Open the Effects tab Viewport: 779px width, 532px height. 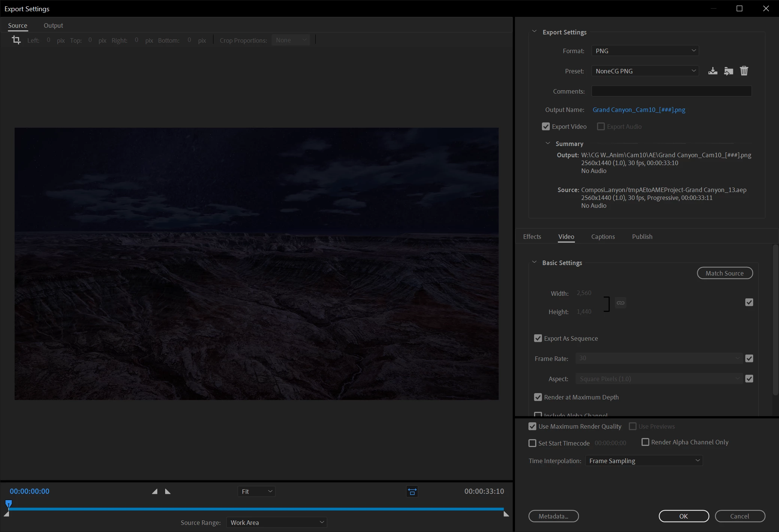(532, 237)
